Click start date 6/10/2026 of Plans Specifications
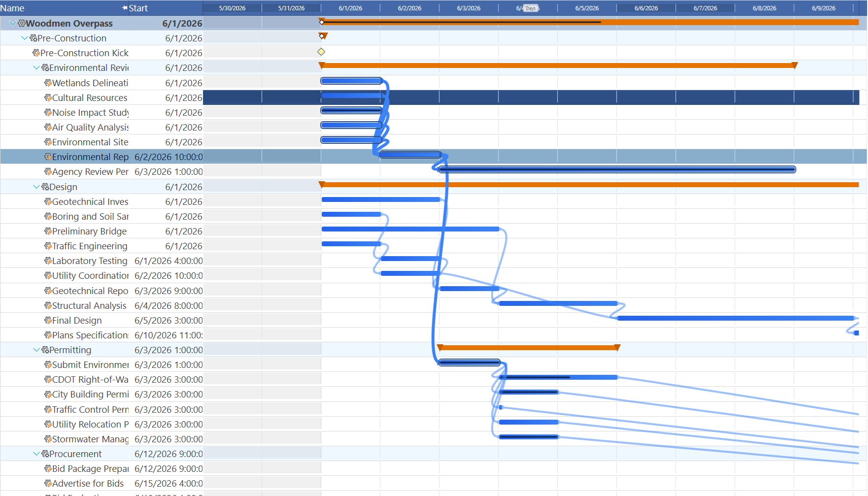Image resolution: width=868 pixels, height=496 pixels. tap(168, 335)
